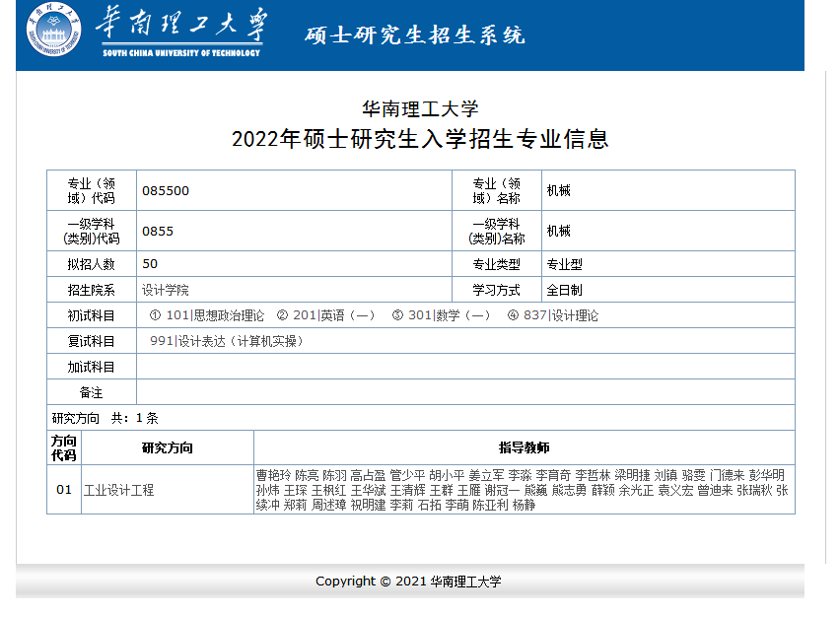Click the 专业（领域）名称 label cell

point(497,190)
